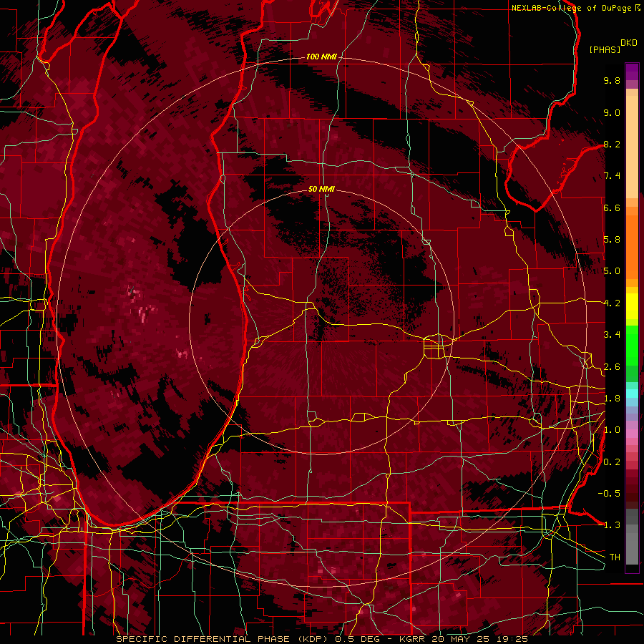The height and width of the screenshot is (644, 644).
Task: Click the 5.0 color scale value
Action: coord(612,271)
